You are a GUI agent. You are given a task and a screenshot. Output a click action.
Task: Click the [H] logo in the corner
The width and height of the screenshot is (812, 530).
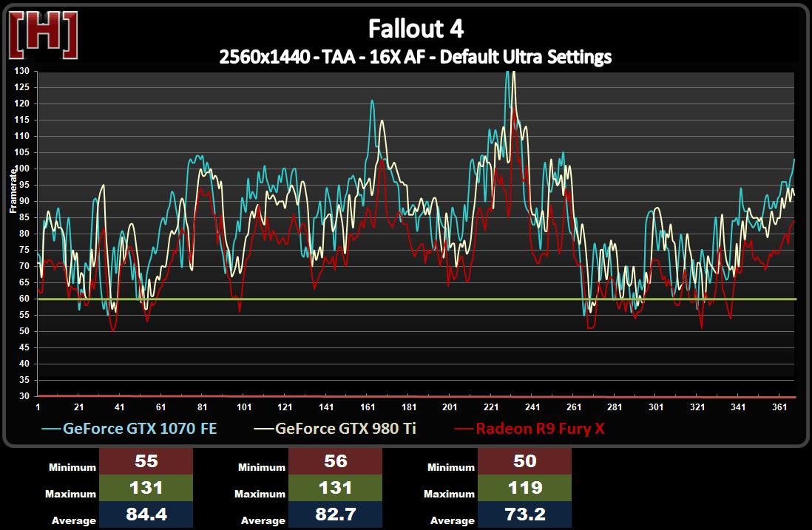[x=44, y=35]
